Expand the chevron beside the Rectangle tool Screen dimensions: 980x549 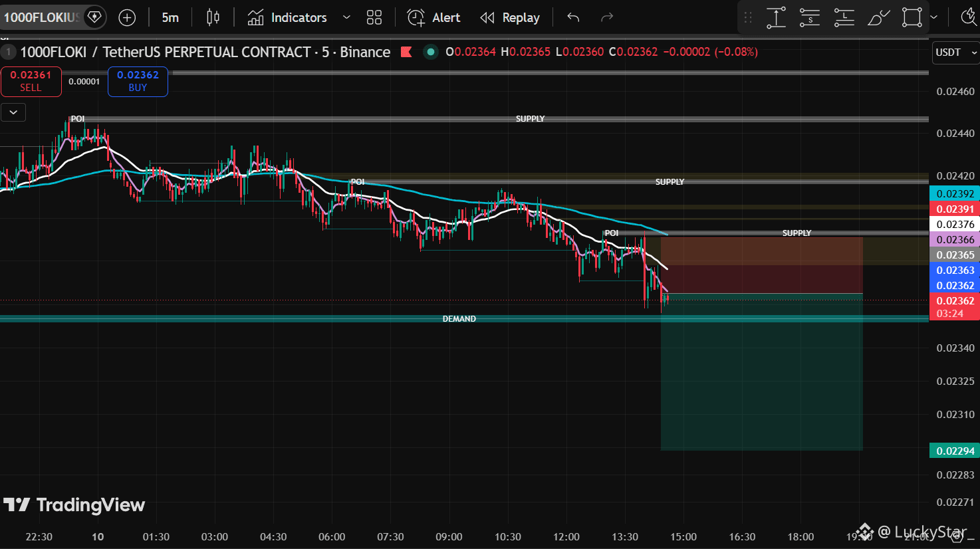click(934, 18)
